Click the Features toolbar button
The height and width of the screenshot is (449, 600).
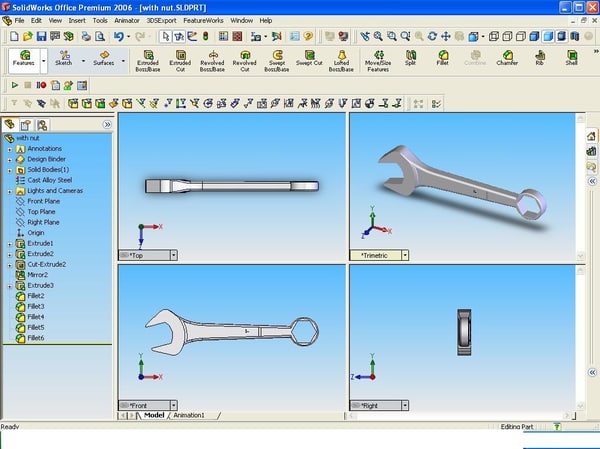(24, 60)
